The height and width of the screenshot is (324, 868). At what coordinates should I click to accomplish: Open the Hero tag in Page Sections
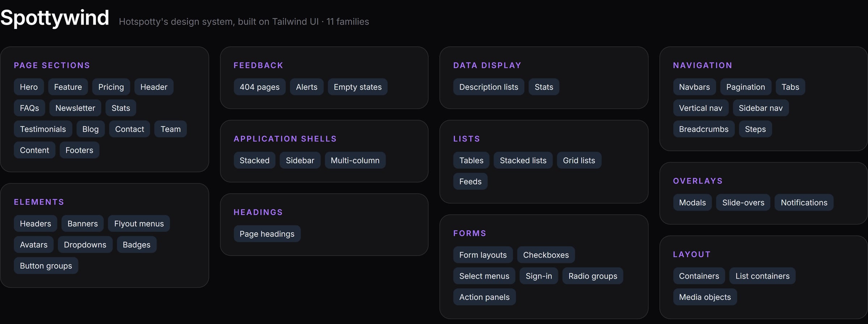point(29,87)
